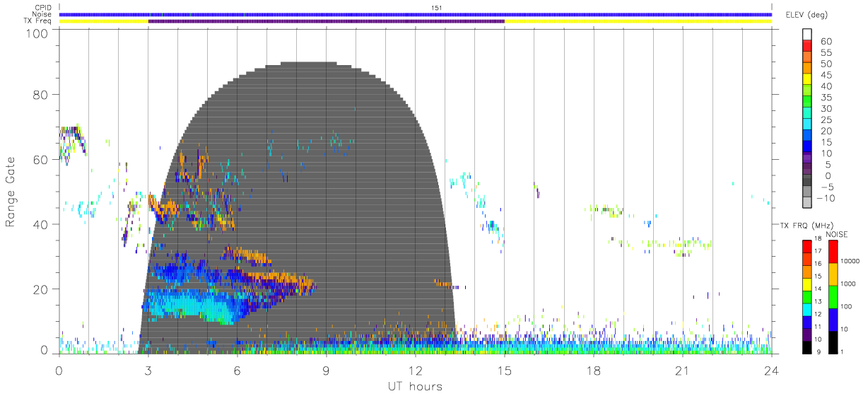Viewport: 868px width, 401px height.
Task: Click the blue Noise strip above plot
Action: 416,14
